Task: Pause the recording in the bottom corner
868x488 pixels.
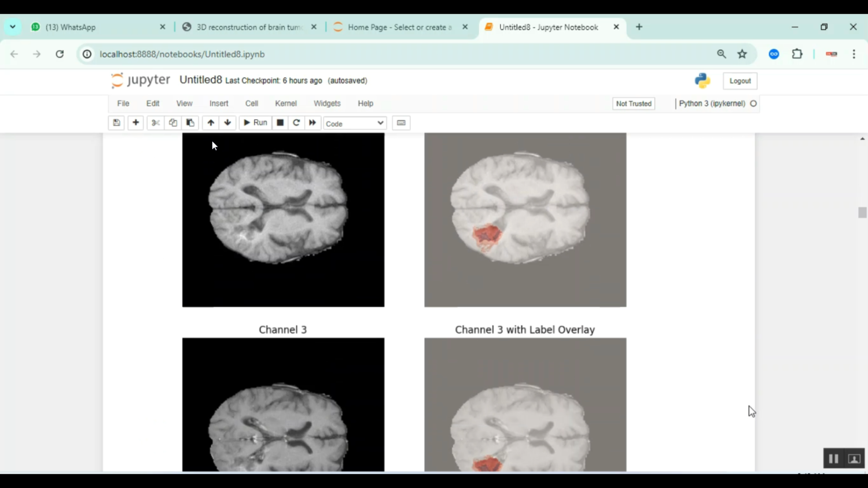Action: pyautogui.click(x=833, y=459)
